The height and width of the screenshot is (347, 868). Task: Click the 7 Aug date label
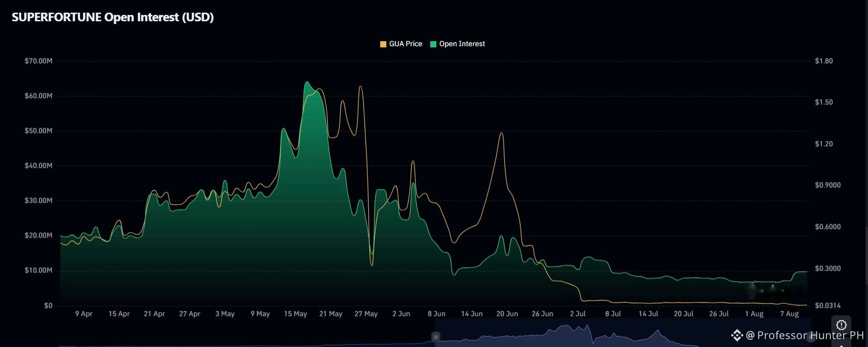pos(790,314)
